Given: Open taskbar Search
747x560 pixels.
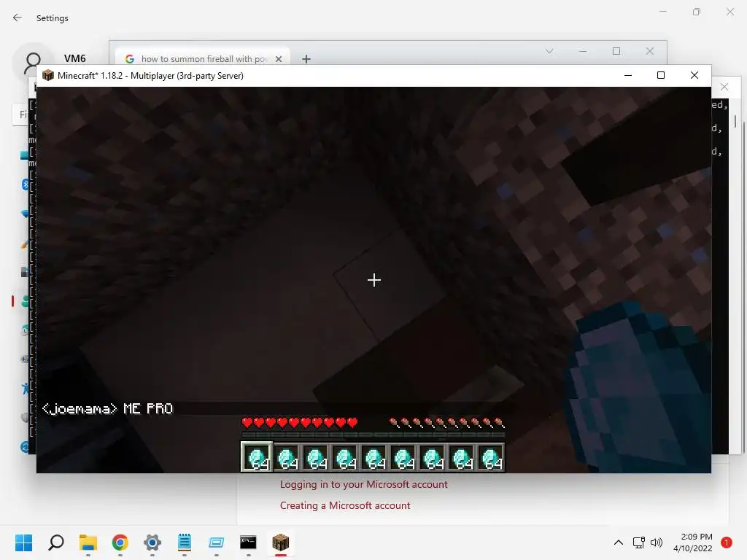Looking at the screenshot, I should [56, 542].
